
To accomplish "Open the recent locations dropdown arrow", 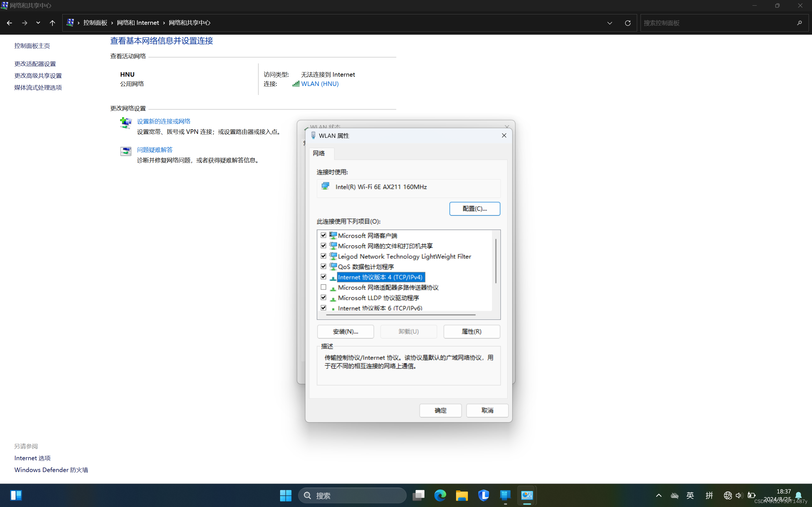I will click(x=38, y=23).
